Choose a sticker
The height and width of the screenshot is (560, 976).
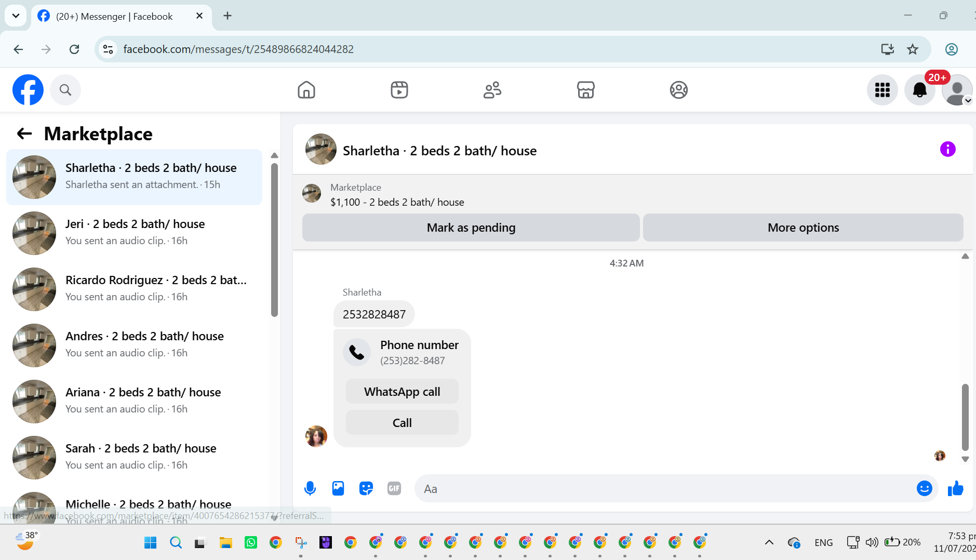[x=366, y=488]
